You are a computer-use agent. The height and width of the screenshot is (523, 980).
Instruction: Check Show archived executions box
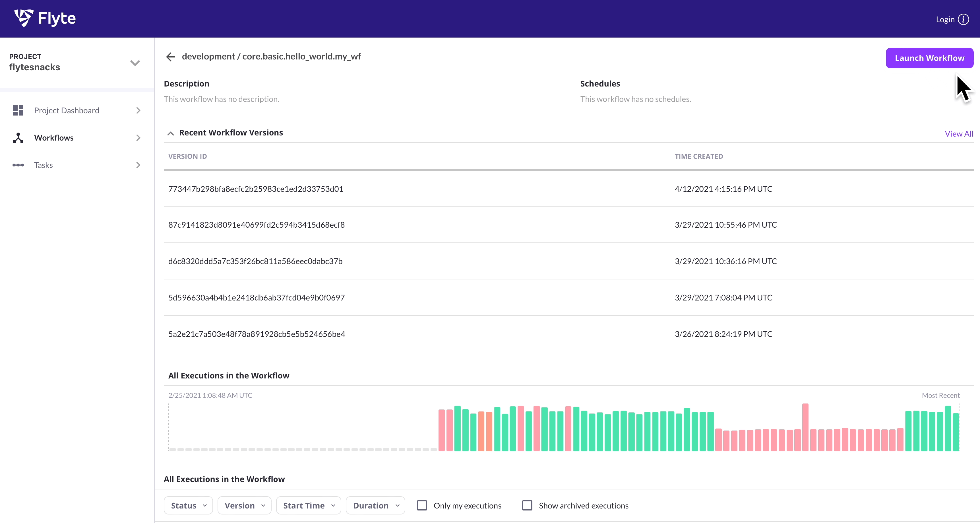click(x=527, y=505)
